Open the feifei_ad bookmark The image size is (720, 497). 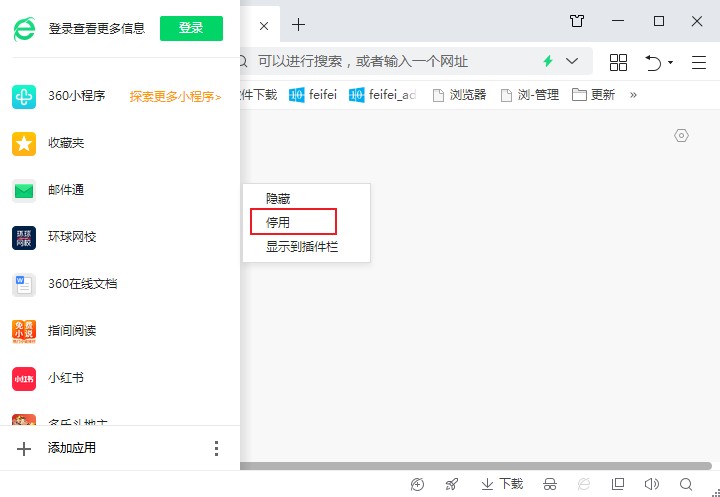coord(382,95)
